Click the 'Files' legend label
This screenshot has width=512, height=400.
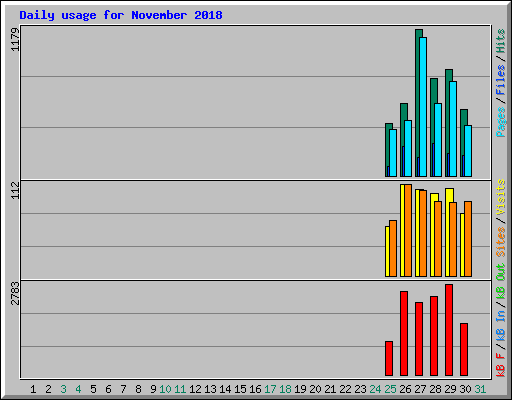501,80
